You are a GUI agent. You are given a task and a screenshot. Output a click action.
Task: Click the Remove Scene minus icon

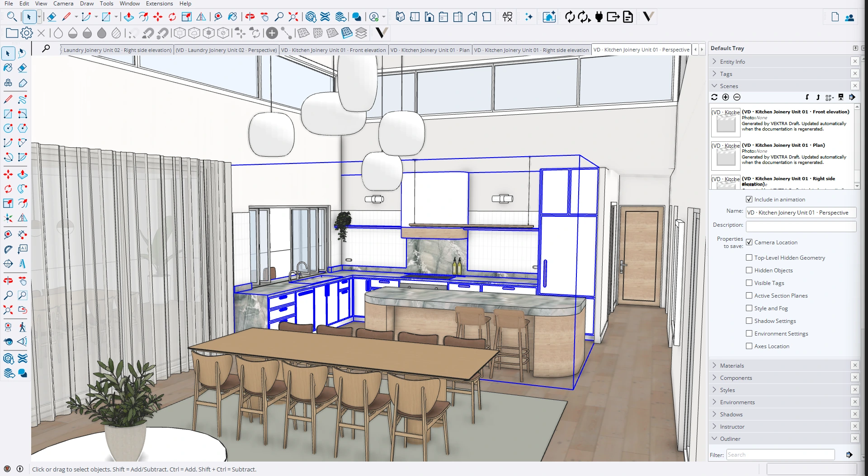(737, 97)
